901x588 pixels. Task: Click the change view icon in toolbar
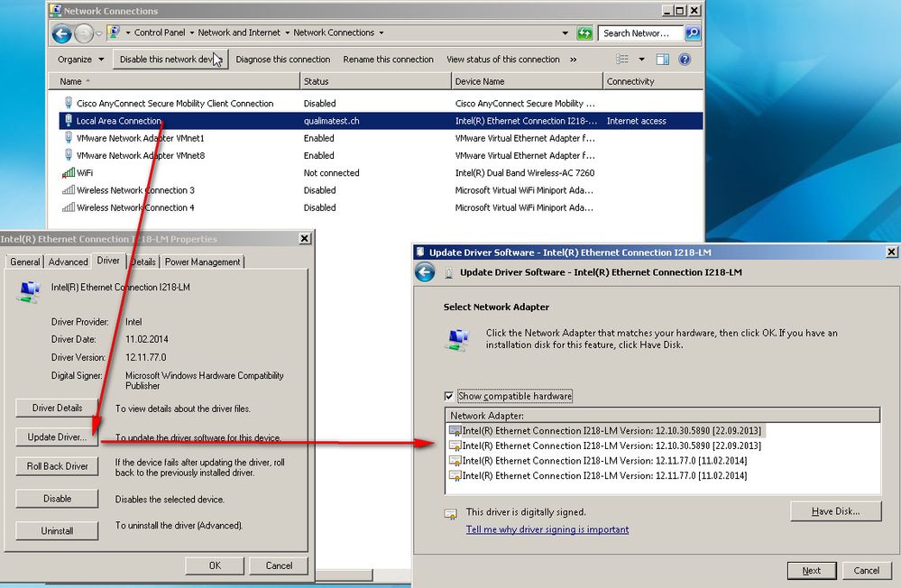coord(622,60)
